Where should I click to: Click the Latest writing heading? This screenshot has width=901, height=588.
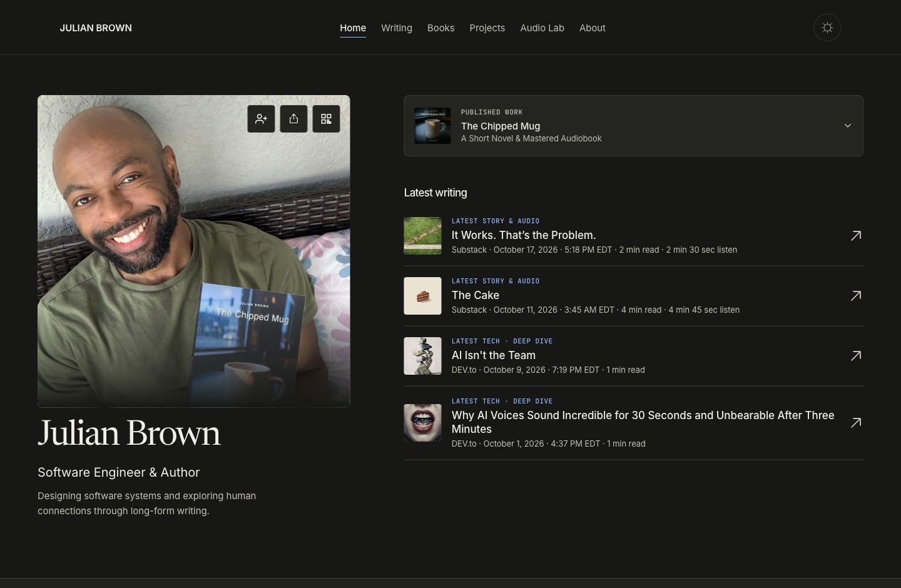(x=435, y=193)
